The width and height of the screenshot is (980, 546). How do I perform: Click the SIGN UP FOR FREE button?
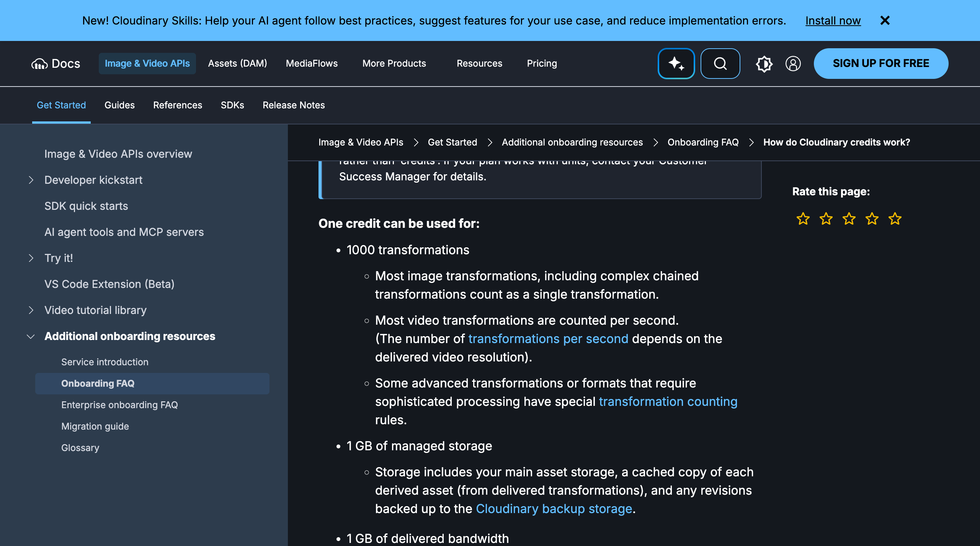(x=881, y=64)
